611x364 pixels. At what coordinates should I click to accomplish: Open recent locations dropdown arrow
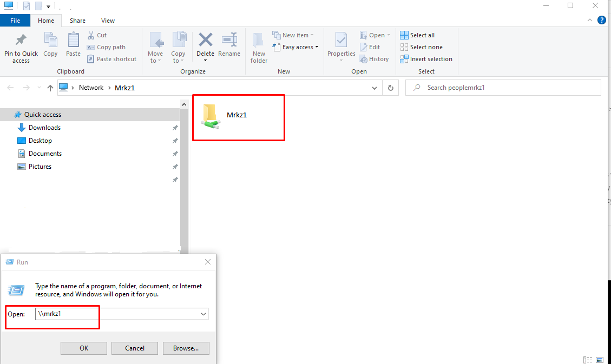(39, 88)
